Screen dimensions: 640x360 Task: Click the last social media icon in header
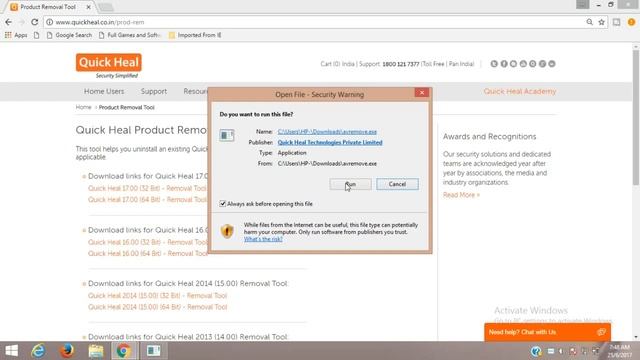(x=552, y=64)
